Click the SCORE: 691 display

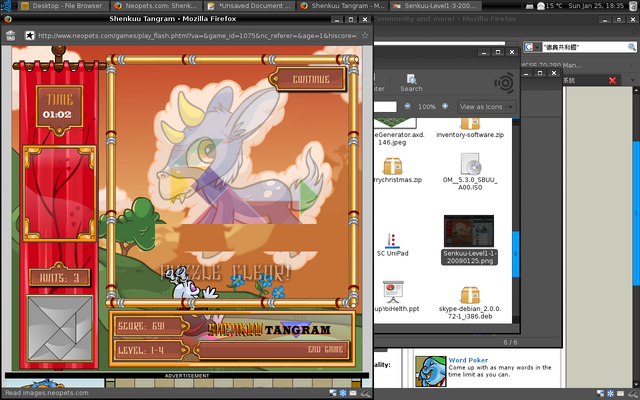click(149, 326)
